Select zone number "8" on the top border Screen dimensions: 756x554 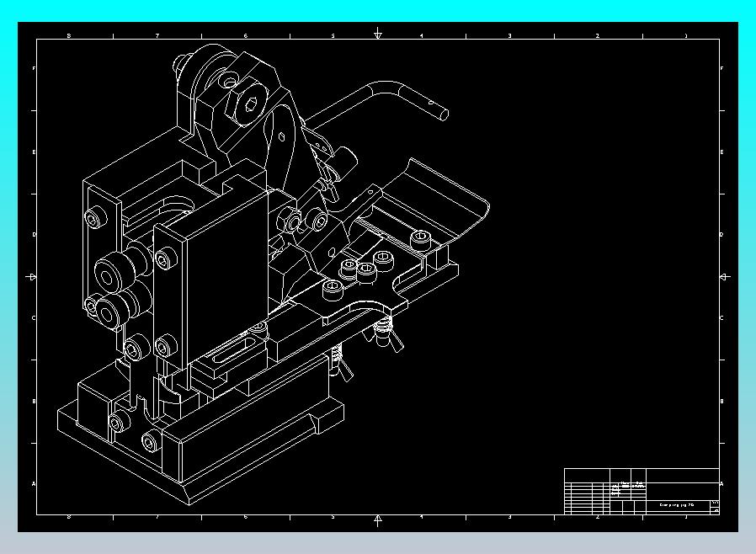[69, 35]
